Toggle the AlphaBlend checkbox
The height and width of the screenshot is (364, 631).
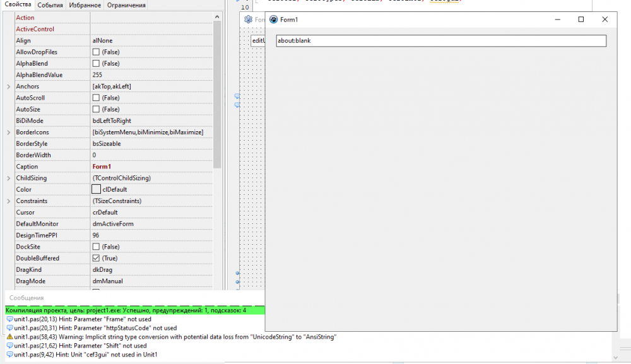[96, 64]
